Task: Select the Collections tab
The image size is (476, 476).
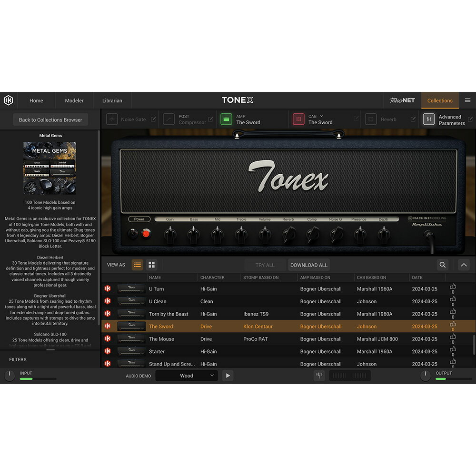Action: tap(440, 100)
